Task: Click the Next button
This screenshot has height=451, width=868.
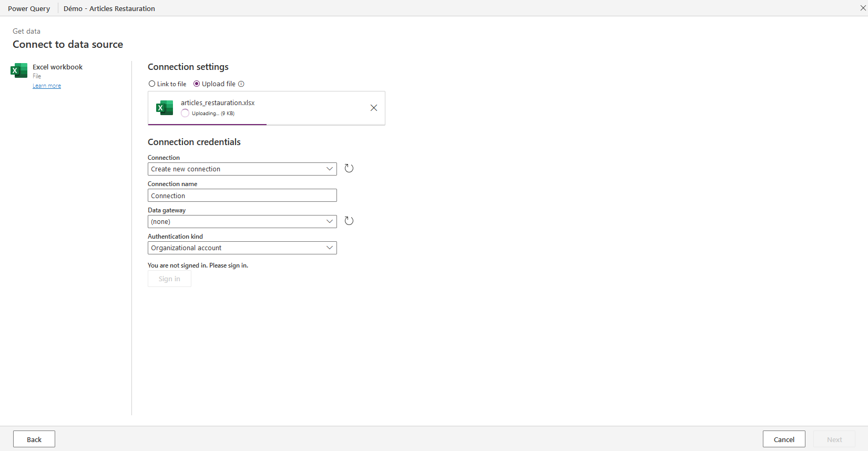Action: click(x=834, y=439)
